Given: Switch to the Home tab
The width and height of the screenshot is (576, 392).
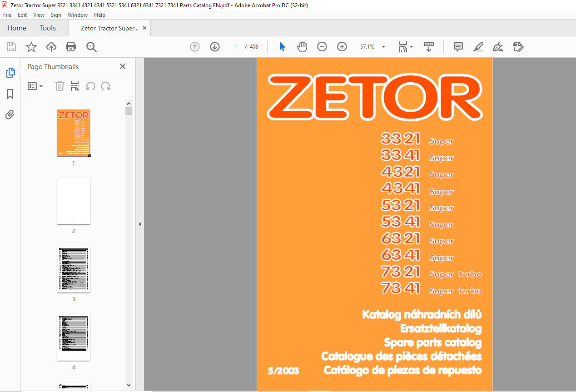Looking at the screenshot, I should point(17,28).
